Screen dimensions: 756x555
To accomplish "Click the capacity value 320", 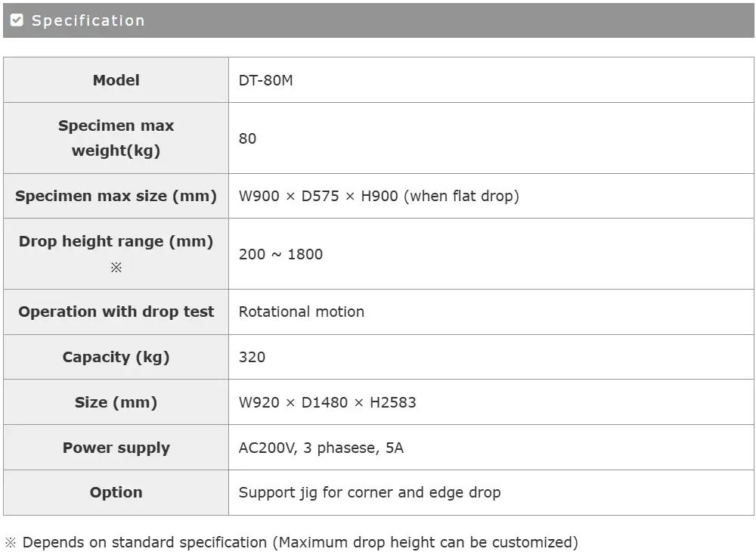I will pos(252,357).
